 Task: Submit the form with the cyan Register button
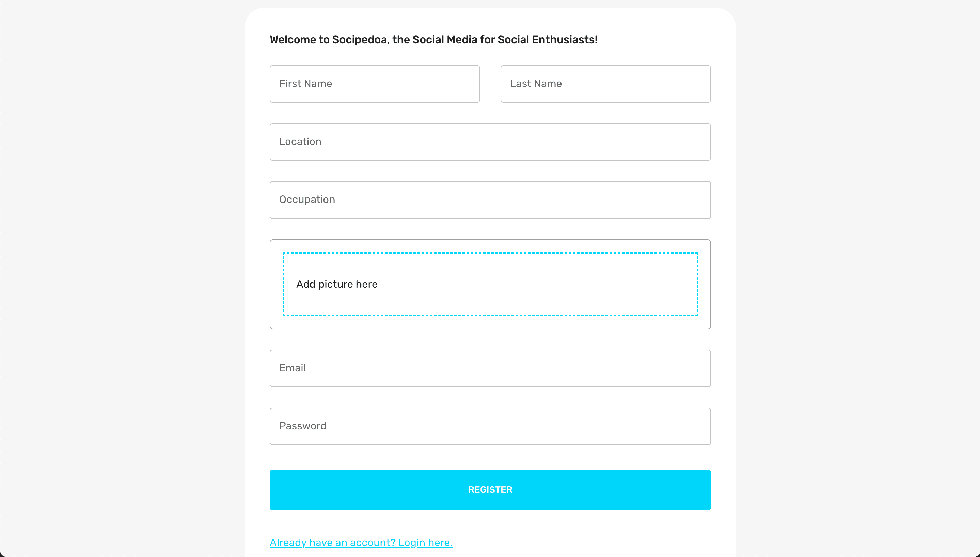(x=490, y=490)
